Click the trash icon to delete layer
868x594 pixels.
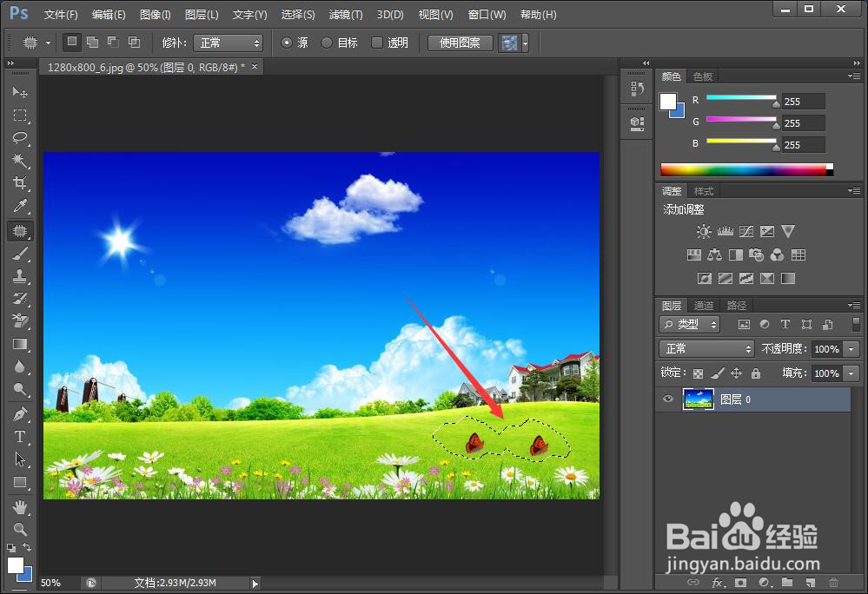(833, 583)
